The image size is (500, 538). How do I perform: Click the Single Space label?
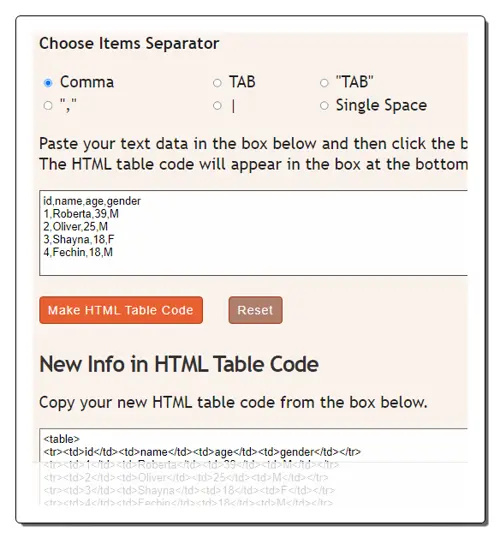381,105
